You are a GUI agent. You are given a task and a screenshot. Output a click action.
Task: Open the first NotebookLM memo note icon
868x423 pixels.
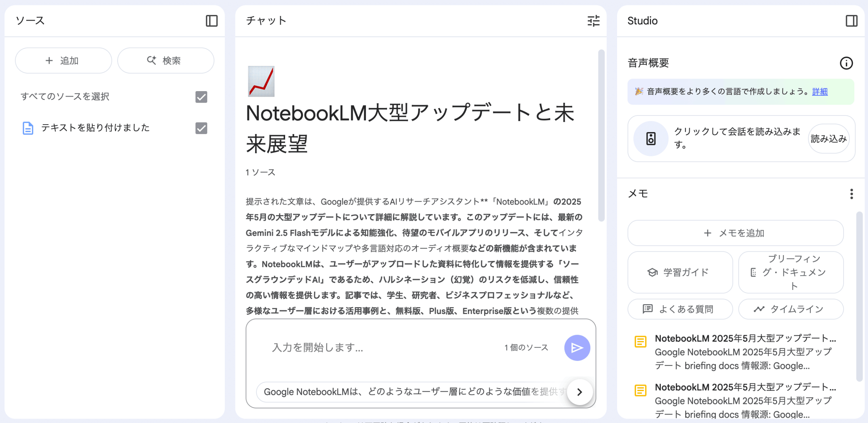tap(640, 341)
